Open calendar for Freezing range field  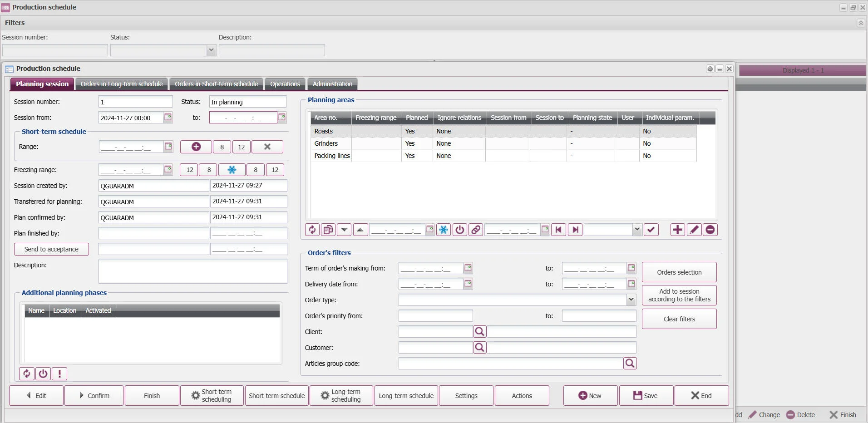(168, 169)
